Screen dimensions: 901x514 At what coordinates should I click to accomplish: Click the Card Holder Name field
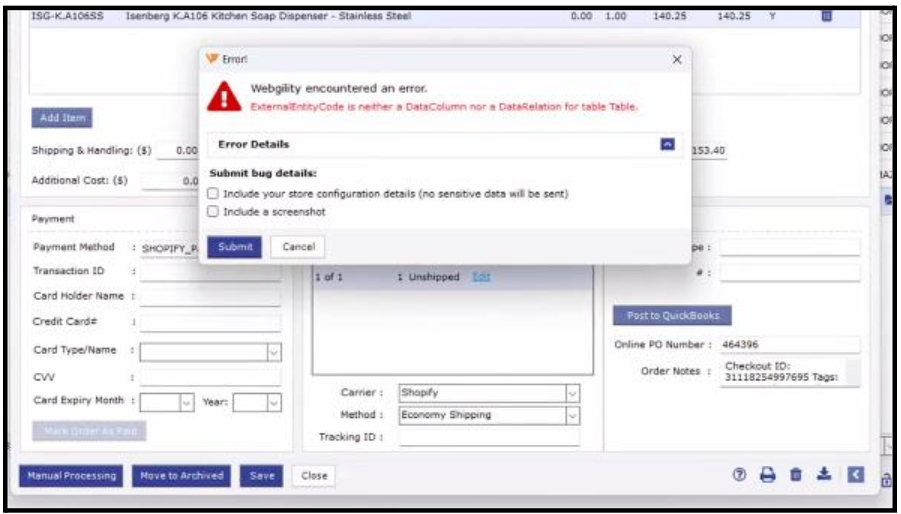(x=210, y=297)
